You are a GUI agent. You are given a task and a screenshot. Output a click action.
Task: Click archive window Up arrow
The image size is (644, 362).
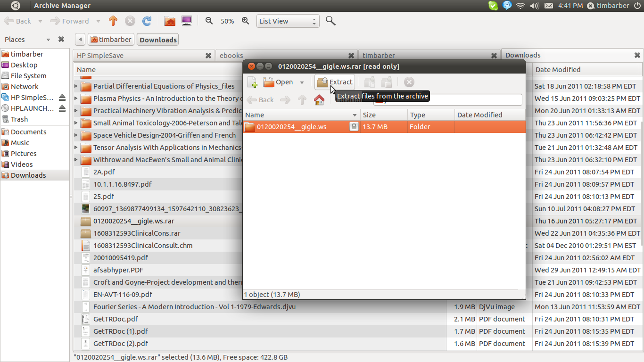(x=302, y=100)
